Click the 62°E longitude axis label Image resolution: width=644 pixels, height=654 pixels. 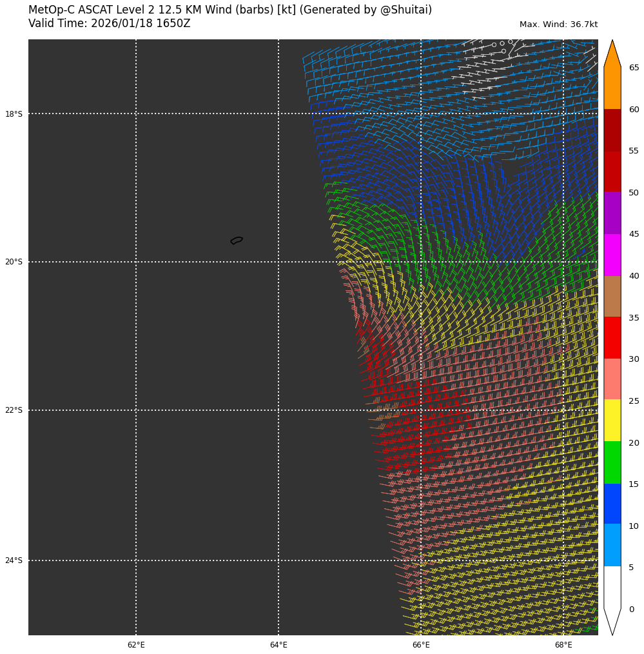[136, 644]
